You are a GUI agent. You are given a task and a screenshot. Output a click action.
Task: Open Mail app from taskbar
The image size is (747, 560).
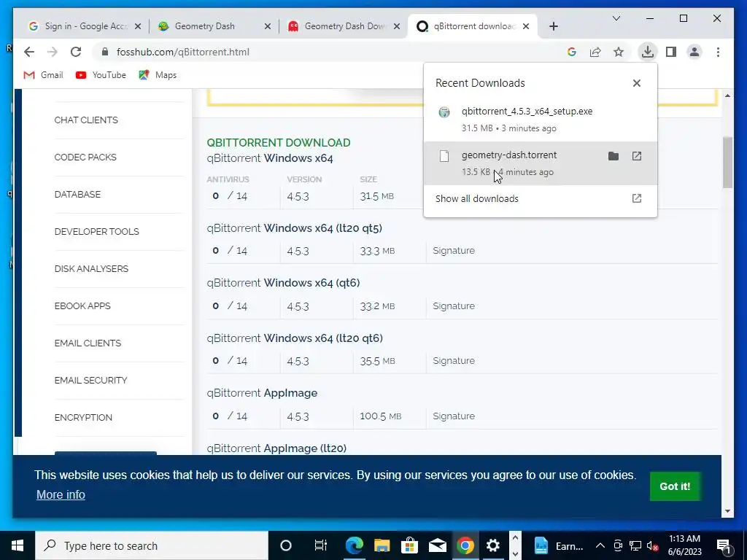click(x=438, y=545)
